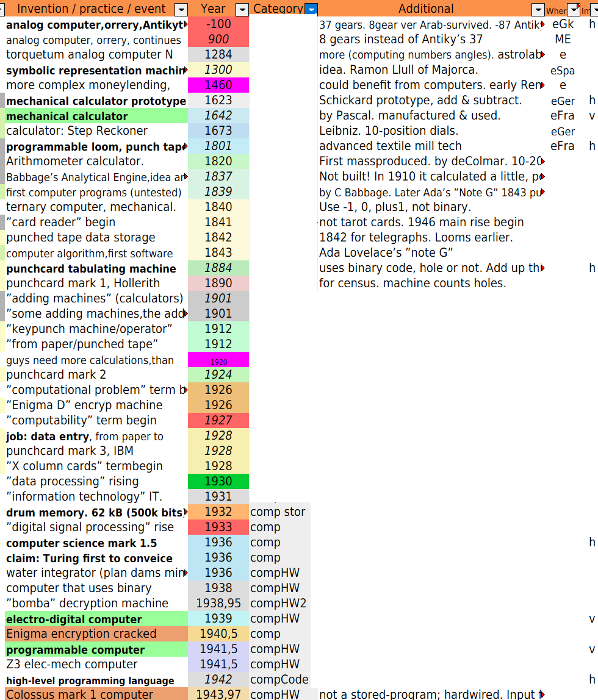This screenshot has height=700, width=598.
Task: Select 'punchcard mark 3, IBM' cell
Action: point(96,451)
